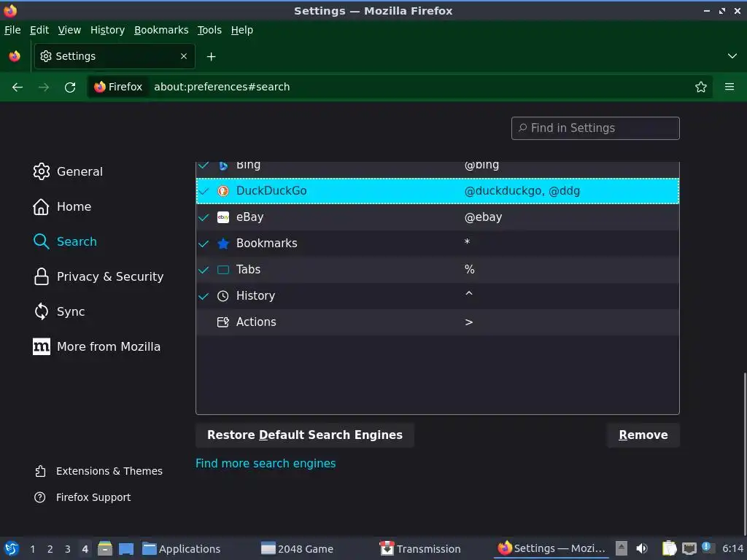Viewport: 747px width, 560px height.
Task: Remove the selected search engine
Action: [x=643, y=435]
